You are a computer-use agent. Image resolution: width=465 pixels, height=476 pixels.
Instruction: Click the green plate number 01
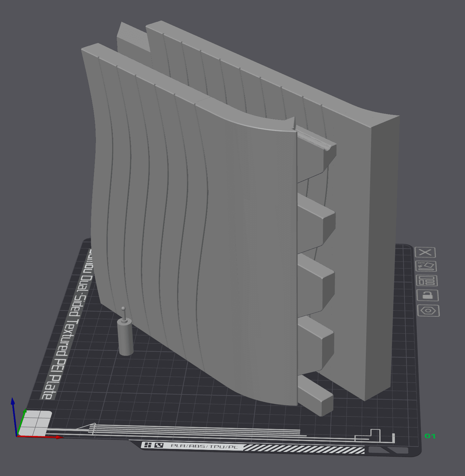(x=430, y=436)
